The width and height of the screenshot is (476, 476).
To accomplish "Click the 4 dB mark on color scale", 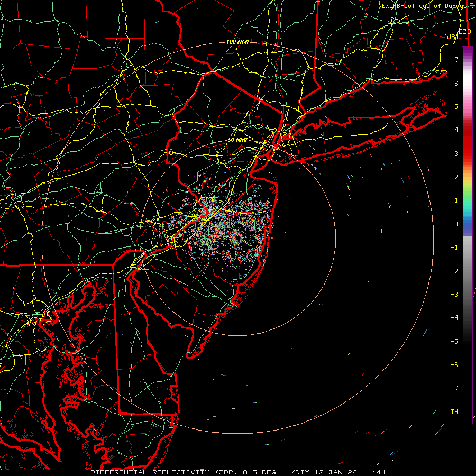I will tap(456, 130).
